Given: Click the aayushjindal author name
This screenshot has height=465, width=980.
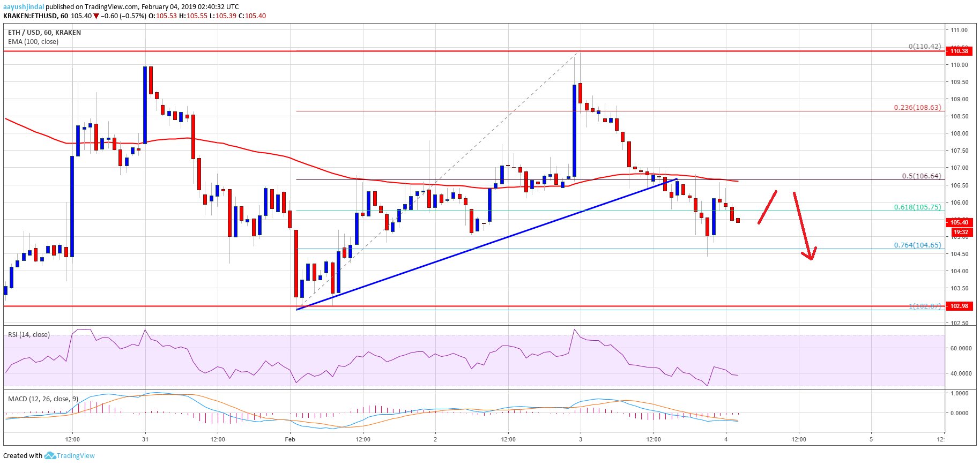Looking at the screenshot, I should tap(24, 7).
